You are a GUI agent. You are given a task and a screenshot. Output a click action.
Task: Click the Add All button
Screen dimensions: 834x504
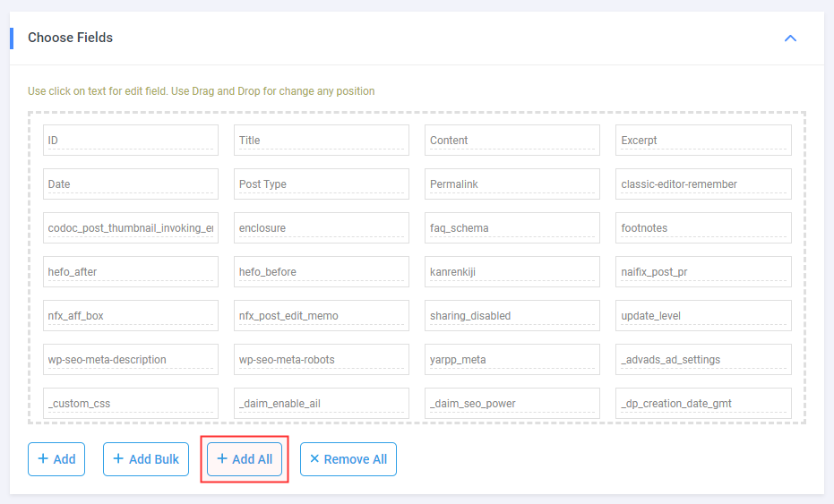coord(245,459)
